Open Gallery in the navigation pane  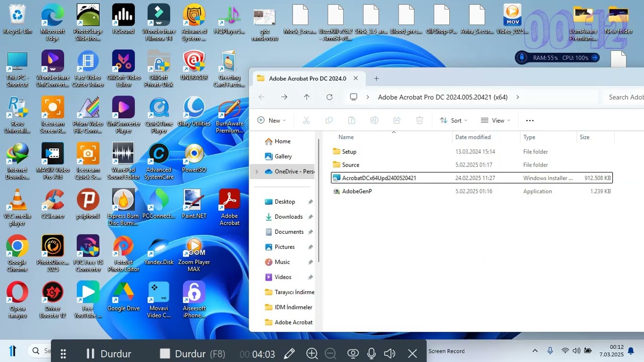(283, 156)
